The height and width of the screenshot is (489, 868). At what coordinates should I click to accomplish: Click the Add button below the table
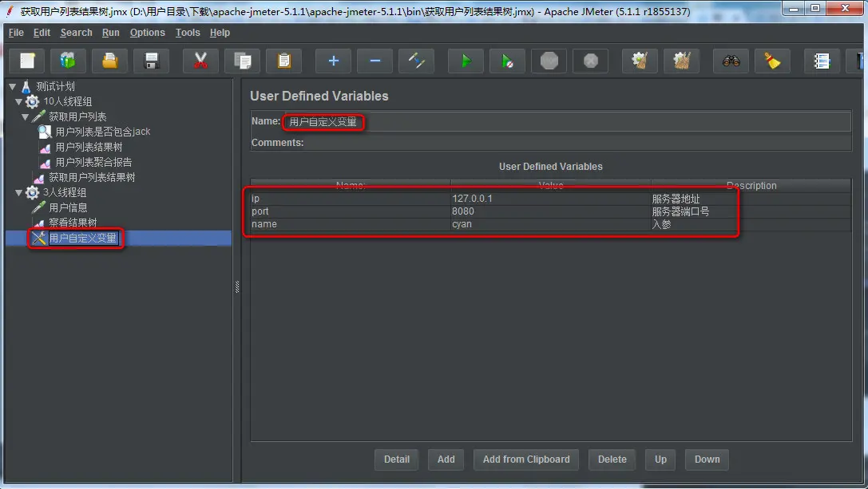click(446, 459)
